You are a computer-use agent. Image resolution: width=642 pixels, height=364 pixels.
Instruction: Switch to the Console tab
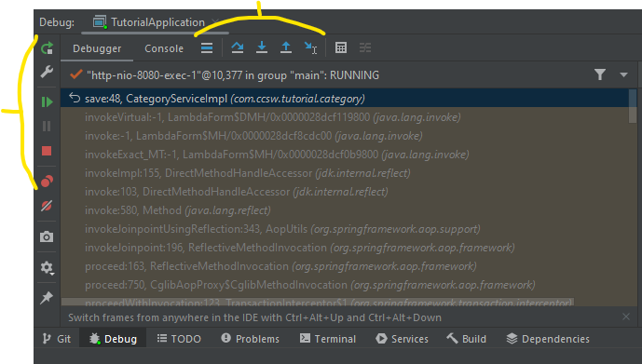(164, 48)
